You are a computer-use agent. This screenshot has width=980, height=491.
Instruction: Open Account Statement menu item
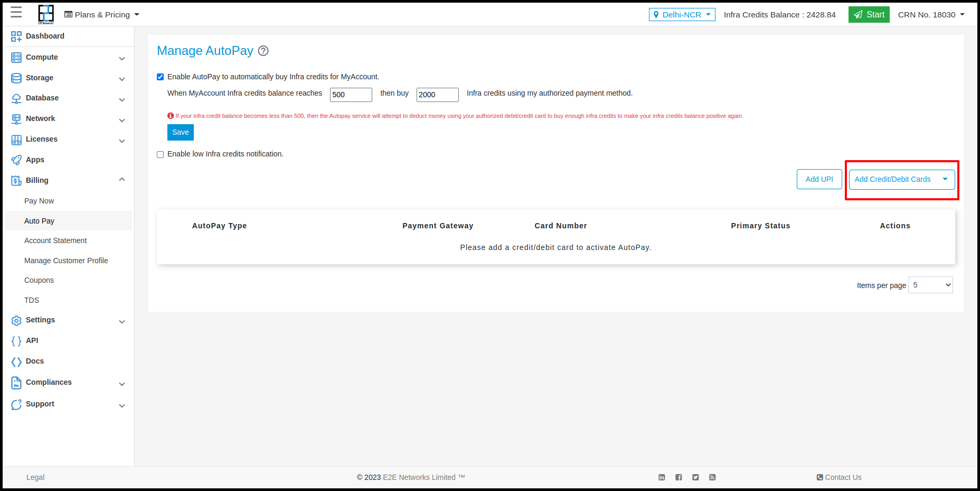pyautogui.click(x=55, y=240)
